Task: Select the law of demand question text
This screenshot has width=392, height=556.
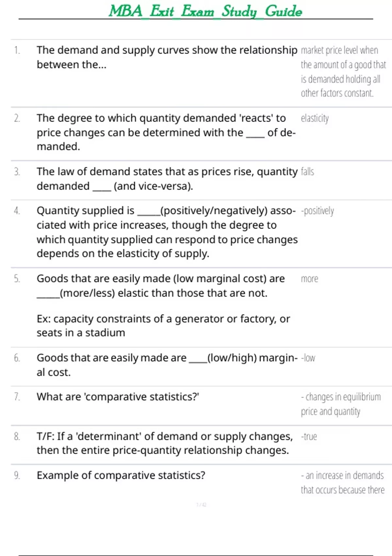Action: pyautogui.click(x=167, y=179)
